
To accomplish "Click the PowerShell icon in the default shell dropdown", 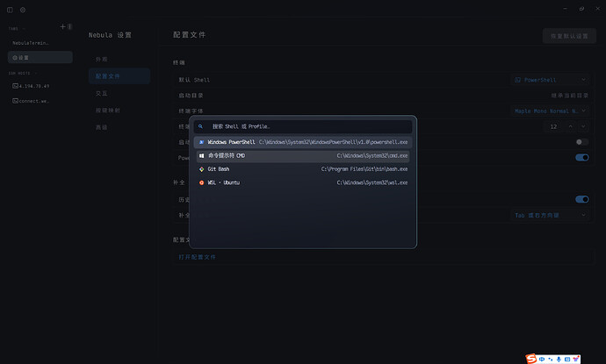I will (518, 80).
